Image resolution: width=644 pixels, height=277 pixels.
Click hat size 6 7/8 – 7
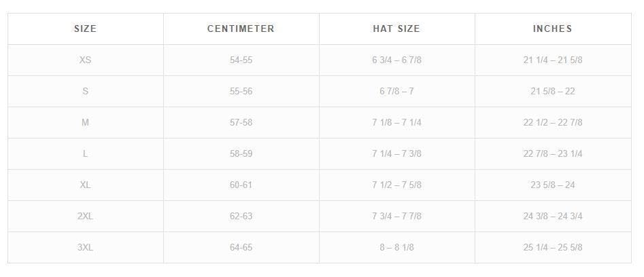[x=396, y=91]
